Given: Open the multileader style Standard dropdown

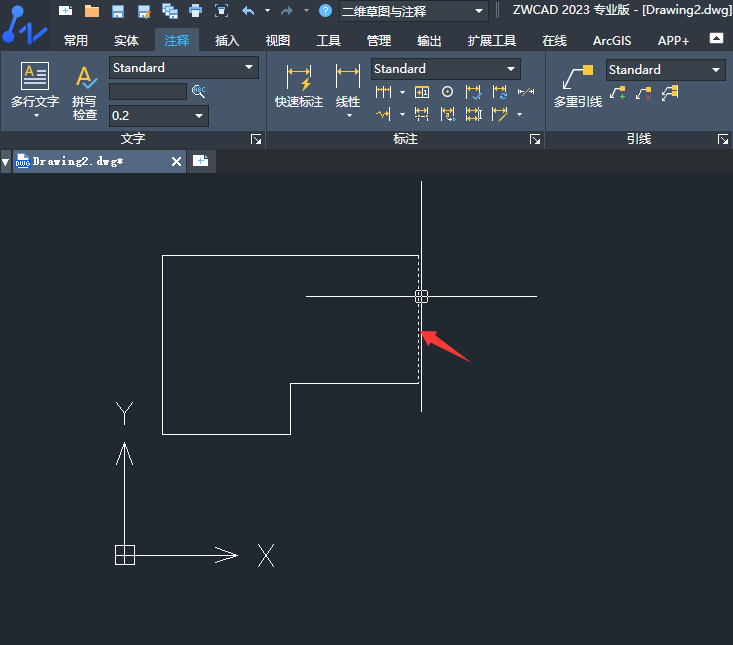Looking at the screenshot, I should click(666, 70).
